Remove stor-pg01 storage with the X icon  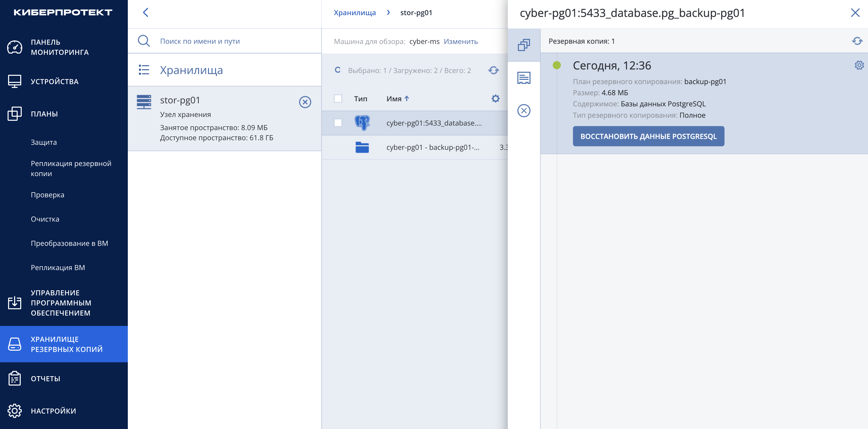(305, 102)
